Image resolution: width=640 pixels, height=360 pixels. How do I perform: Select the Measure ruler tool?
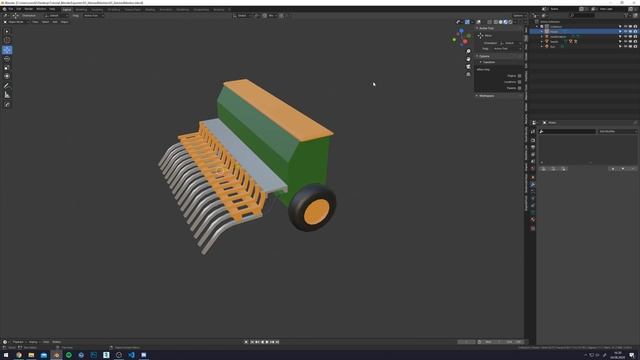click(7, 95)
